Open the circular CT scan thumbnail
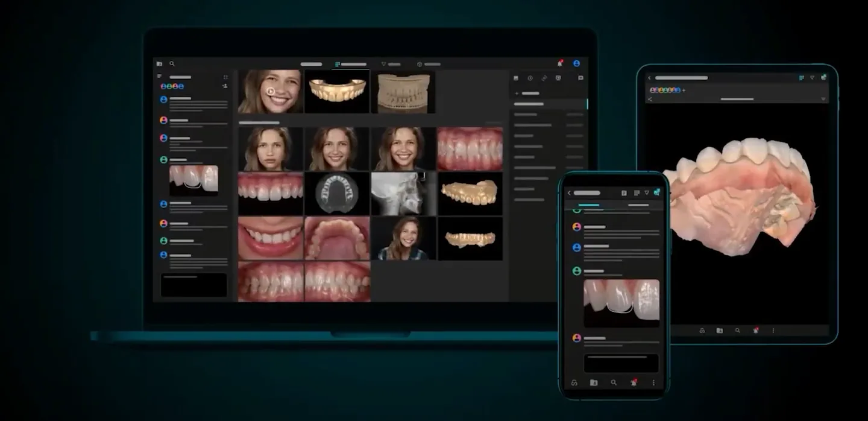This screenshot has height=421, width=868. (x=337, y=194)
